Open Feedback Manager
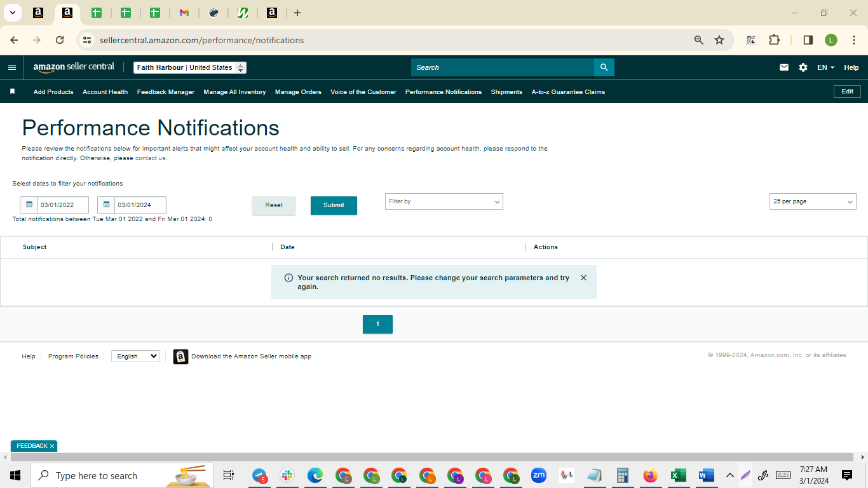The width and height of the screenshot is (868, 488). tap(166, 92)
